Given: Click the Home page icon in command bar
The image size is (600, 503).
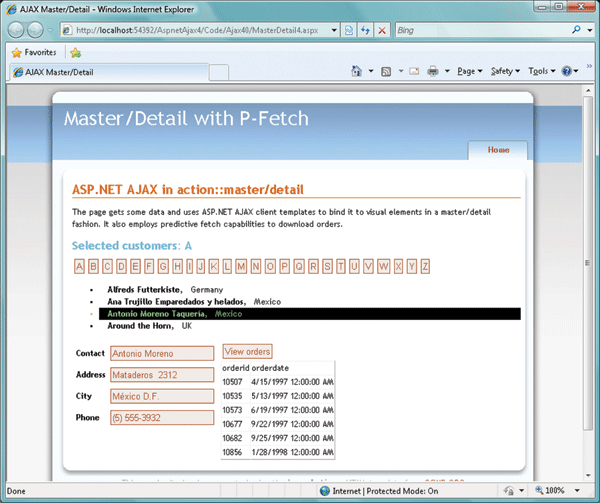Looking at the screenshot, I should coord(356,71).
